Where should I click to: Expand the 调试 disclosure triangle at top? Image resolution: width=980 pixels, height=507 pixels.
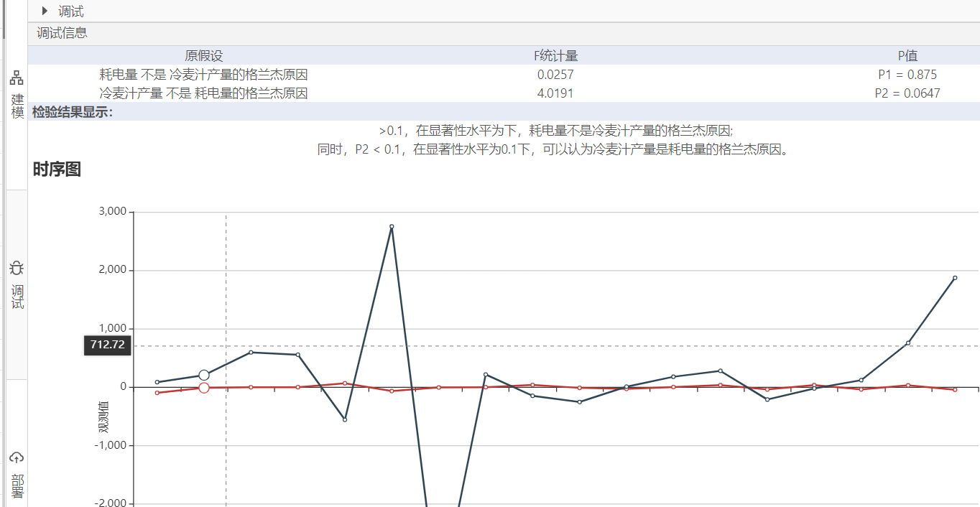pos(45,11)
